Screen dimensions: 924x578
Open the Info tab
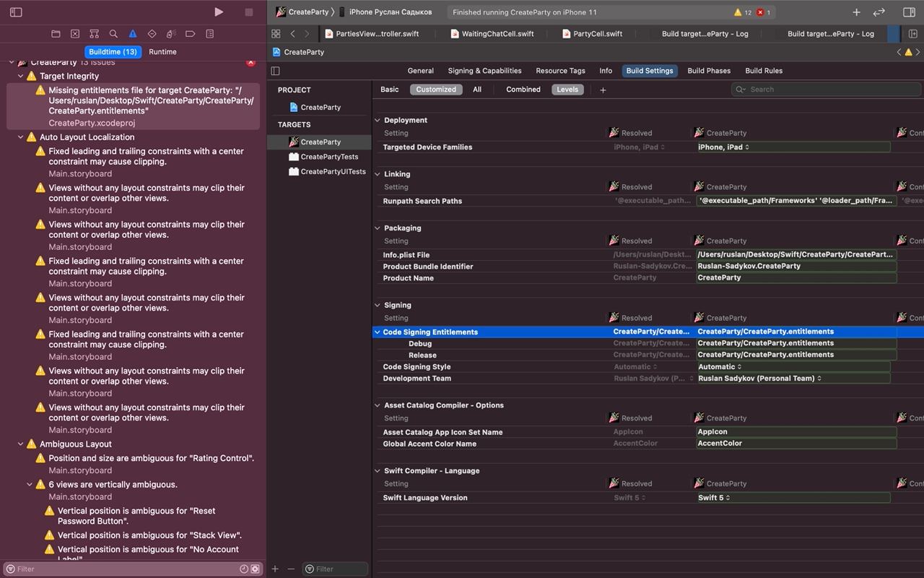(606, 71)
